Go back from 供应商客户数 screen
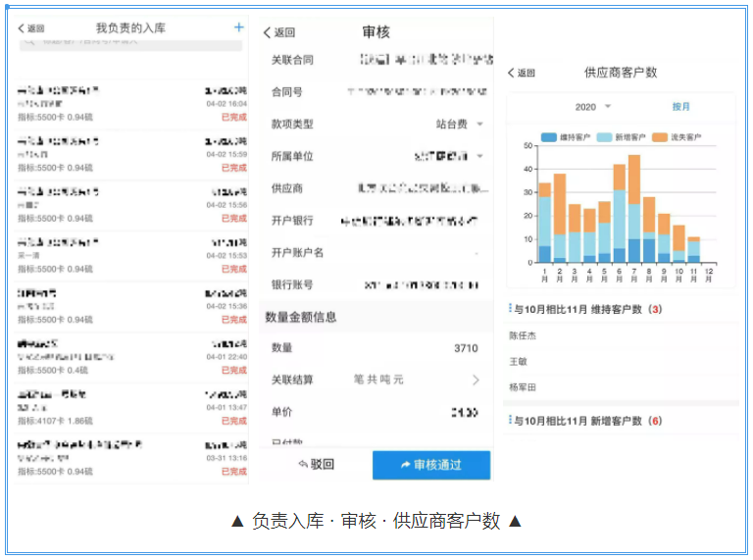This screenshot has height=560, width=753. (x=523, y=73)
